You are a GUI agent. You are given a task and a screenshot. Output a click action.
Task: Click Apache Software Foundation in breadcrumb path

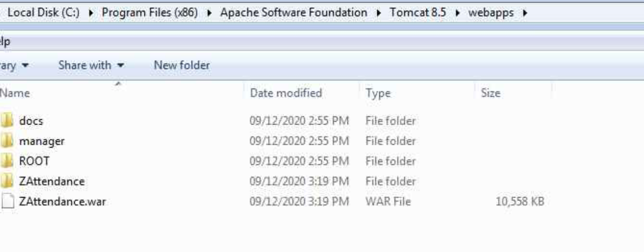(x=293, y=13)
